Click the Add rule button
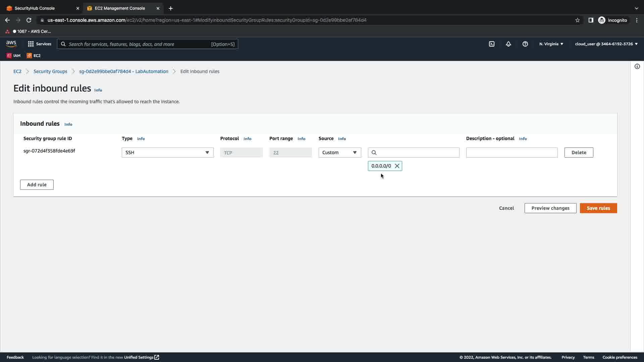This screenshot has width=644, height=362. (x=37, y=185)
